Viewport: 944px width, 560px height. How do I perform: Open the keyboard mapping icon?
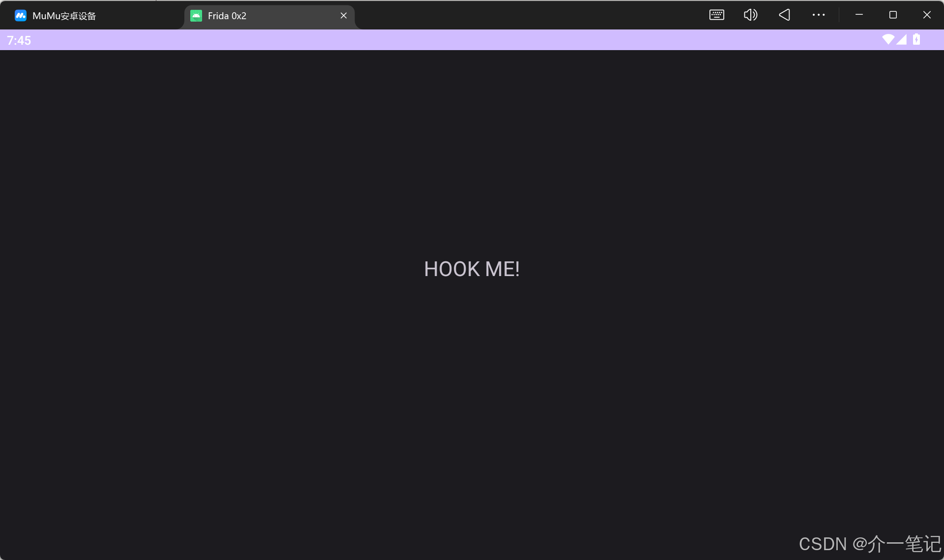pos(716,15)
